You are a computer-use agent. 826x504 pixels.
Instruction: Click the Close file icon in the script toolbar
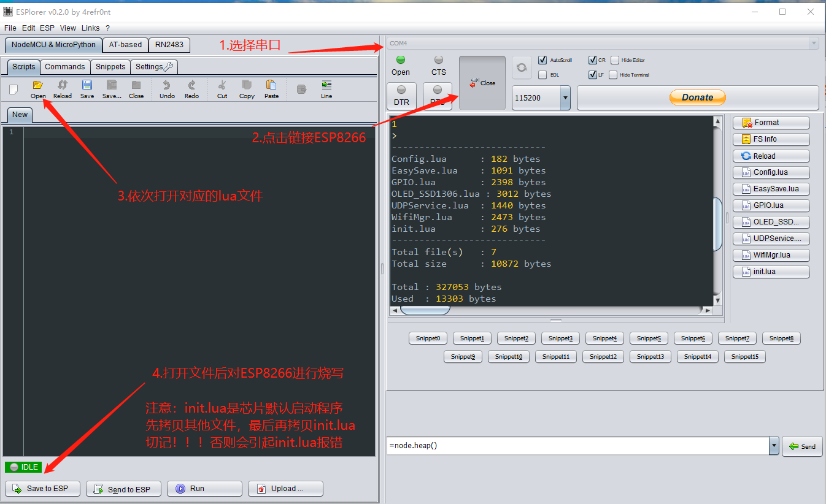[136, 89]
